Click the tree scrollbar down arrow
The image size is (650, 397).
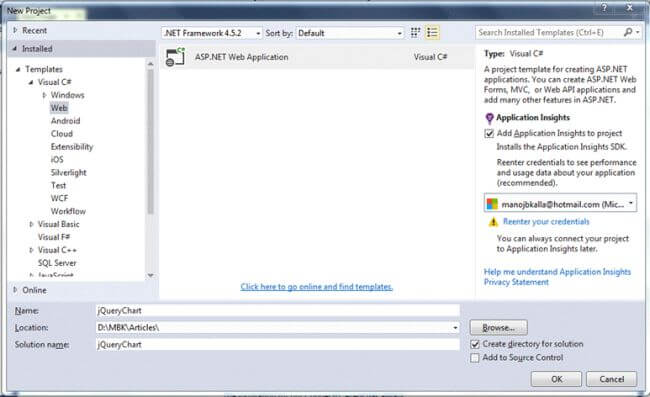[x=150, y=275]
